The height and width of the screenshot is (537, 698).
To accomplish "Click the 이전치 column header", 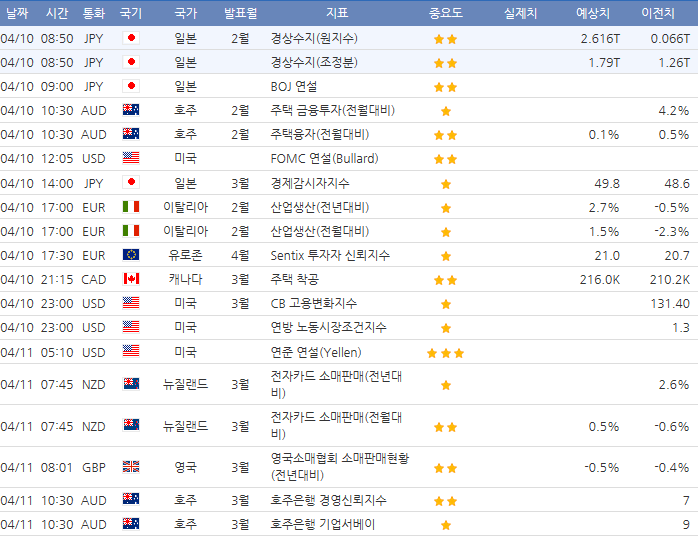I will pos(658,13).
